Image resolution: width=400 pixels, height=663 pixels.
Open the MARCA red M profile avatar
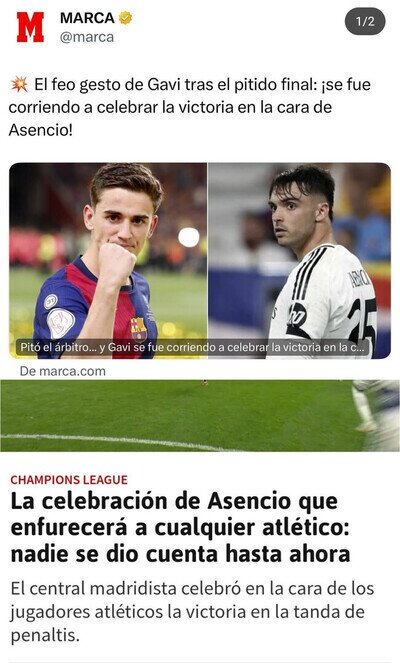point(30,27)
